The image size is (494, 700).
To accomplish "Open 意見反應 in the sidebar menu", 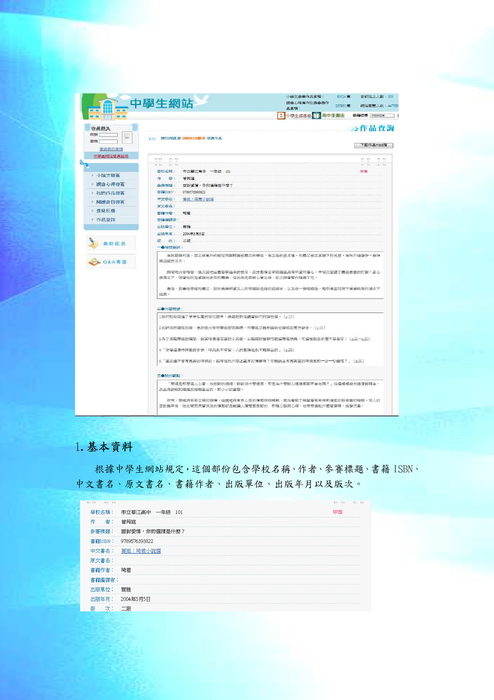I will click(x=106, y=211).
